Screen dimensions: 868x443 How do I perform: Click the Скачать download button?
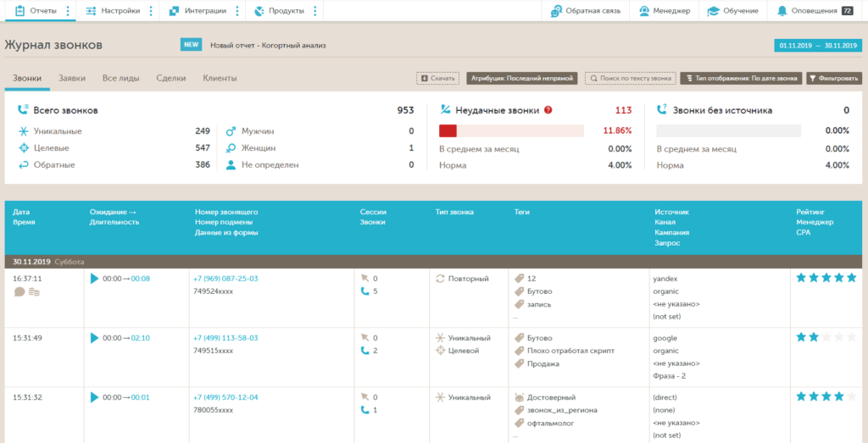click(437, 78)
